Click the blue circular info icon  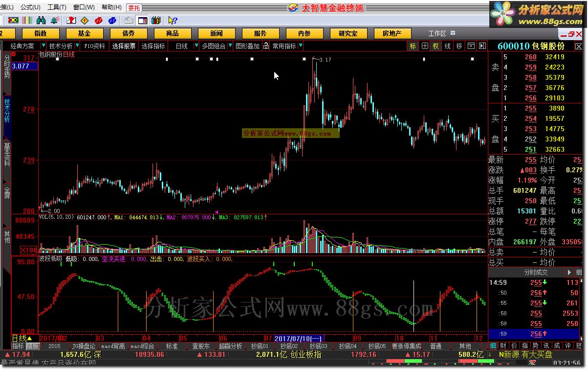pyautogui.click(x=112, y=21)
